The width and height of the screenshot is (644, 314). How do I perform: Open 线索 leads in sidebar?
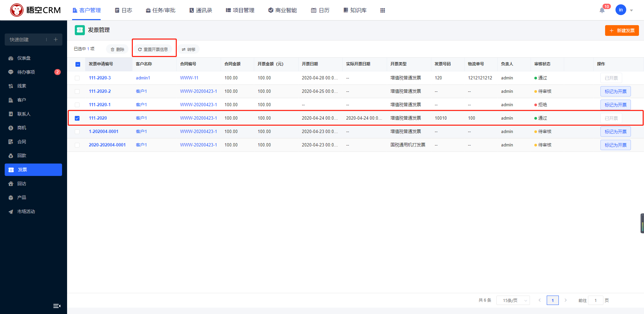tap(34, 86)
